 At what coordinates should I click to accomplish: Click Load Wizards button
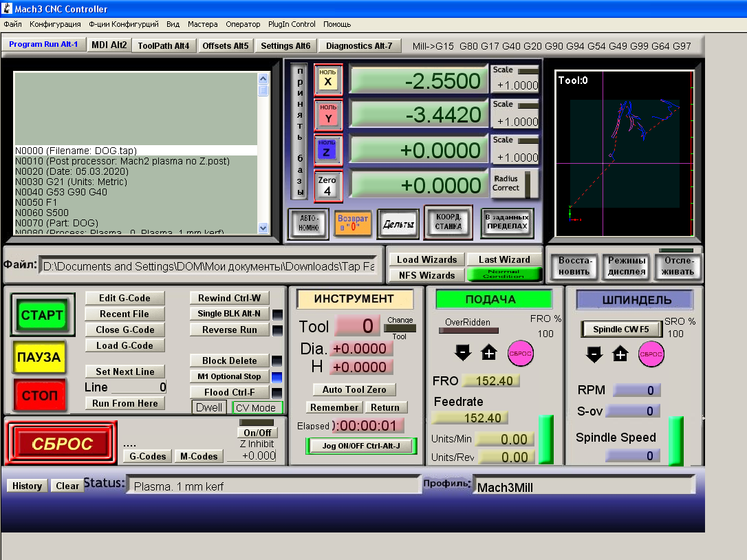[x=427, y=259]
